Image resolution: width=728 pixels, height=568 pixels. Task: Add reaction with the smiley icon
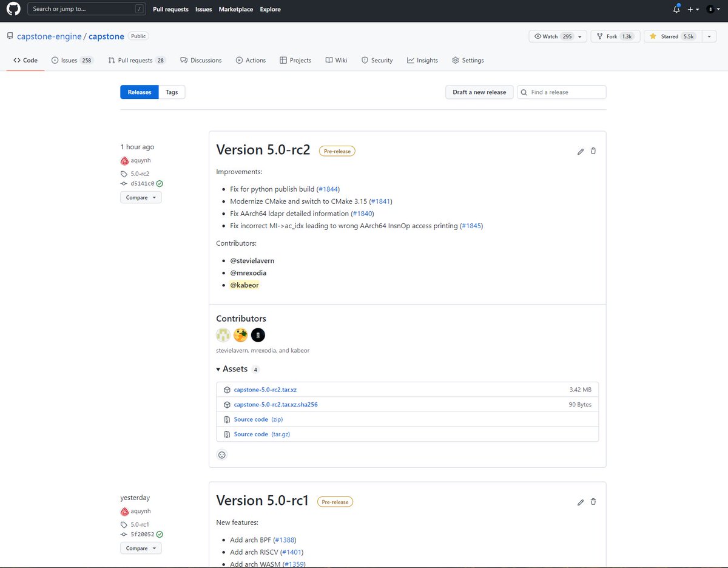(x=222, y=455)
